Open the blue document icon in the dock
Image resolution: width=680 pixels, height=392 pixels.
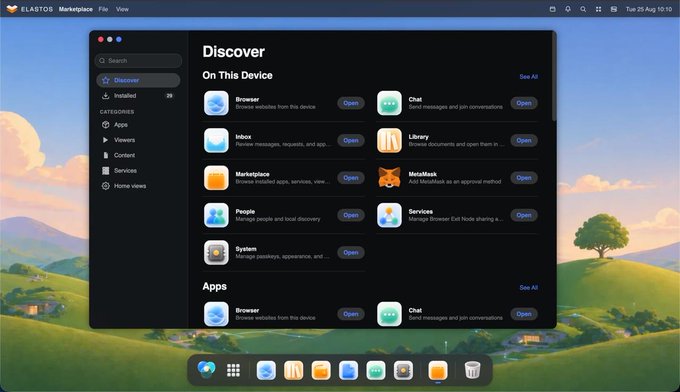click(348, 371)
